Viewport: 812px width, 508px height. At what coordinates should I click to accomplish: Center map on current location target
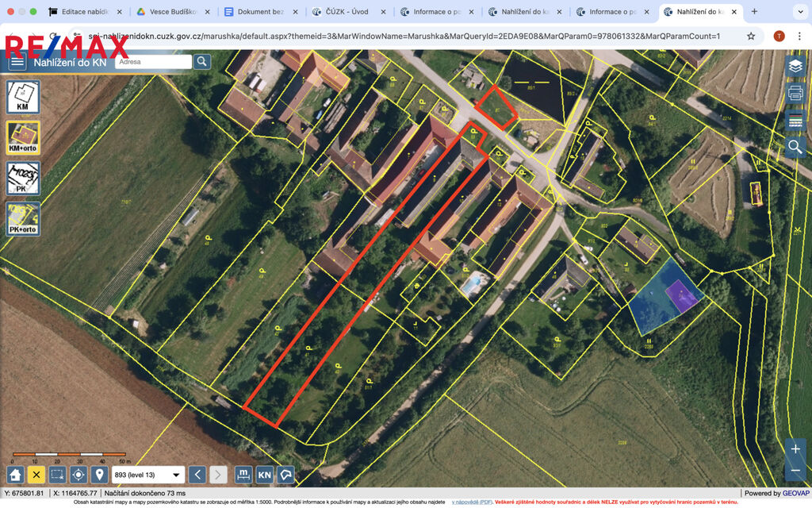[x=78, y=475]
